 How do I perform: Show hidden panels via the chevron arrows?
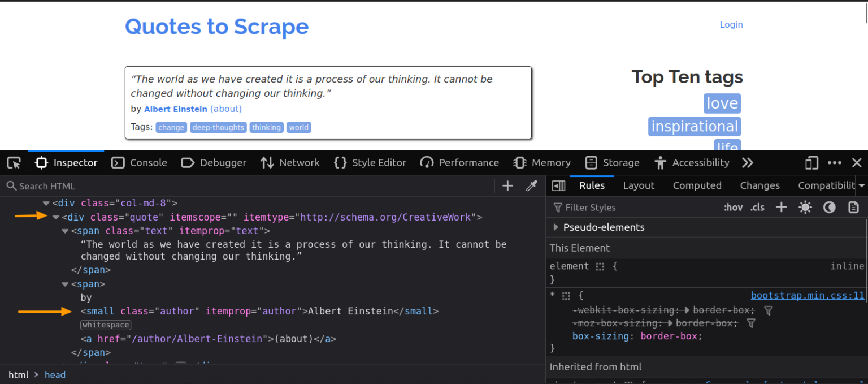pyautogui.click(x=747, y=162)
